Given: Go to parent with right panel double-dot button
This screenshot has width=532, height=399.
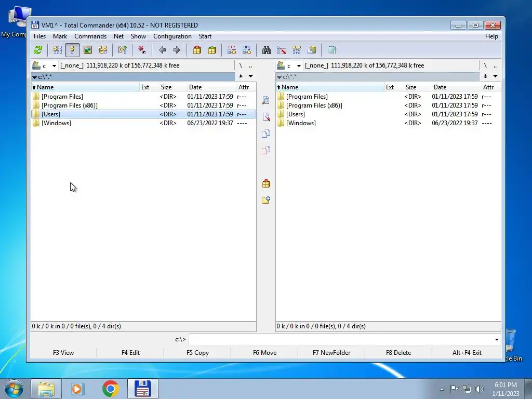Looking at the screenshot, I should (x=495, y=65).
